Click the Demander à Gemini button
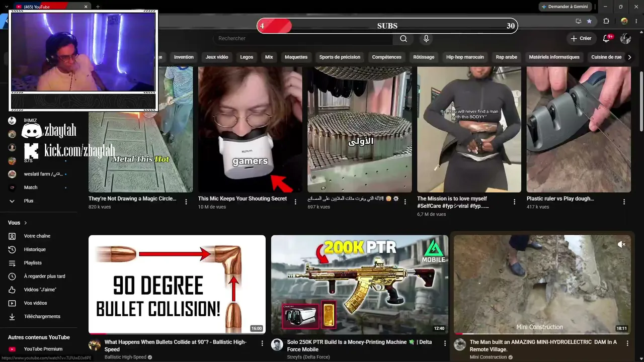 pyautogui.click(x=565, y=7)
